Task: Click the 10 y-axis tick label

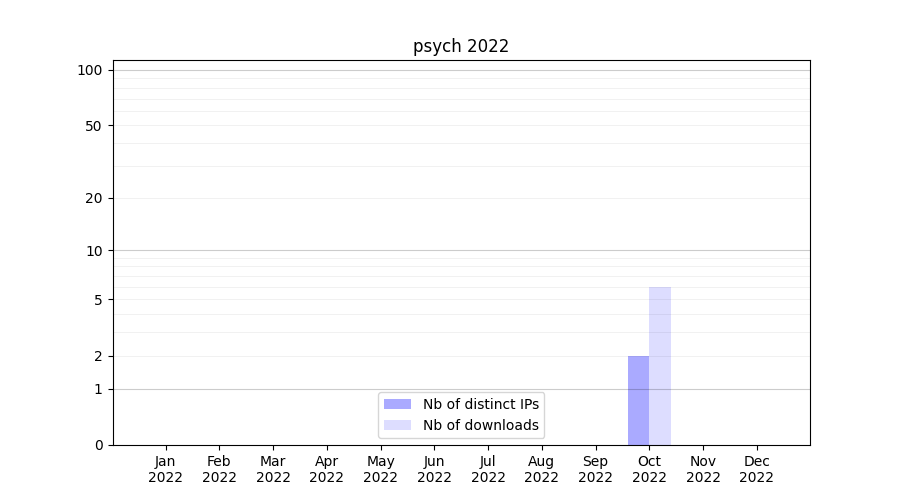Action: click(94, 251)
